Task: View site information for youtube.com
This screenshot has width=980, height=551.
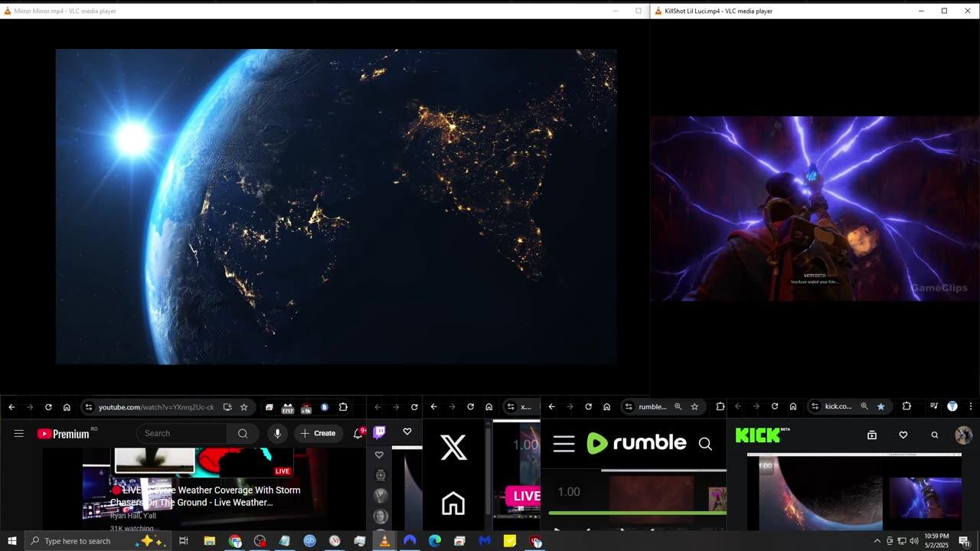Action: pyautogui.click(x=89, y=407)
